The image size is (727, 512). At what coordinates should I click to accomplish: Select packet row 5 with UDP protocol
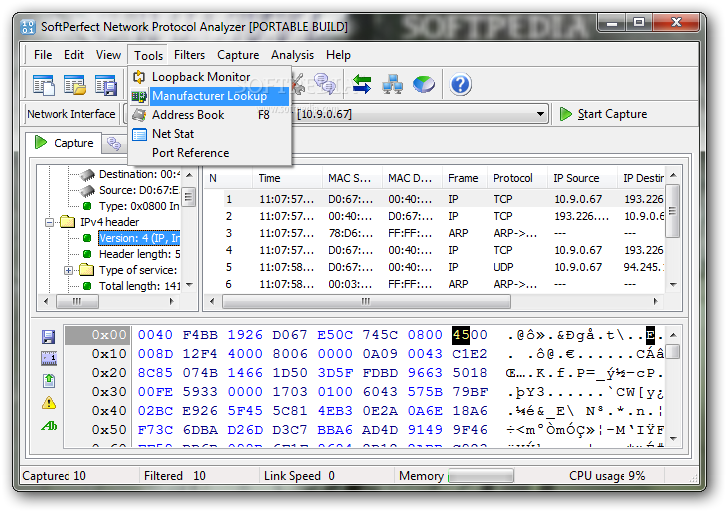tap(435, 268)
